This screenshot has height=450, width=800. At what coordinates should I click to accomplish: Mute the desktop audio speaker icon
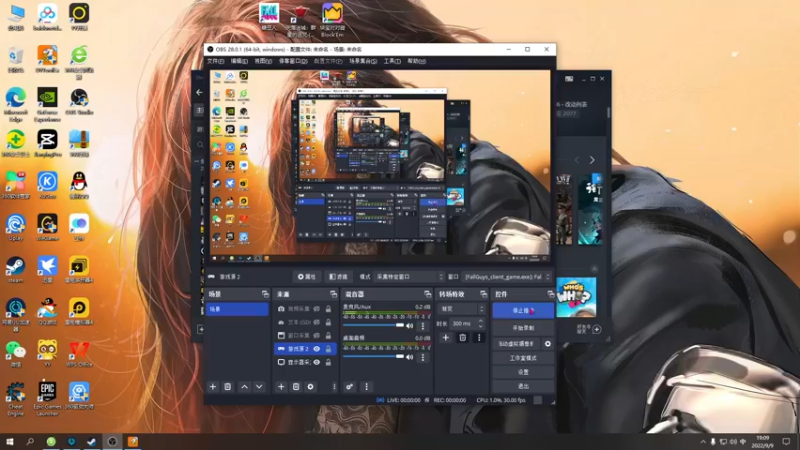pyautogui.click(x=409, y=357)
